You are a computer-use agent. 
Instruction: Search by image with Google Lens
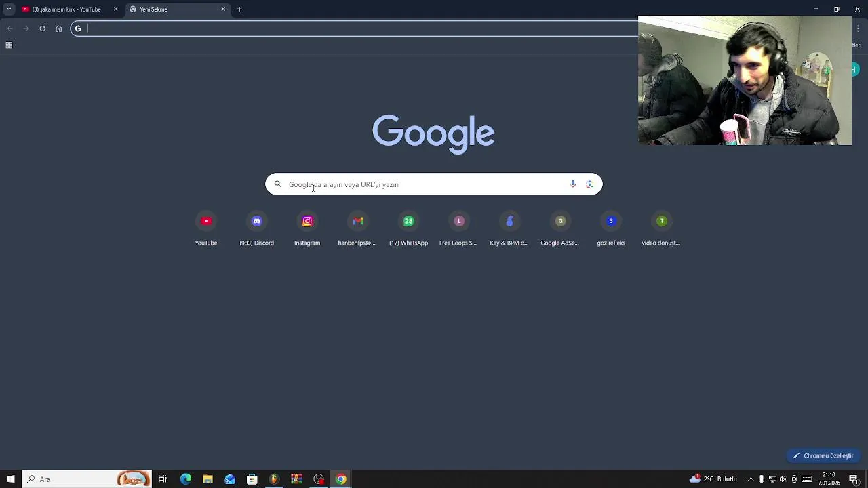[589, 184]
